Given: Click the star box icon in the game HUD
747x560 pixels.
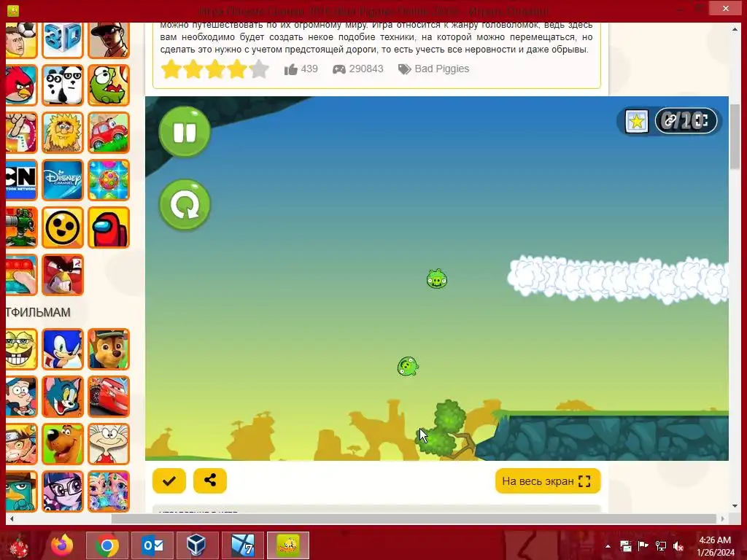Looking at the screenshot, I should click(637, 121).
